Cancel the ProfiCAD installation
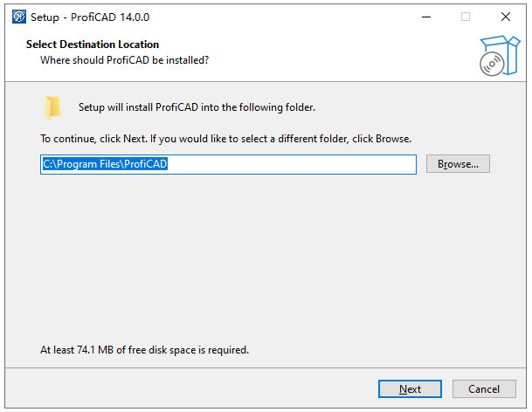 coord(484,388)
